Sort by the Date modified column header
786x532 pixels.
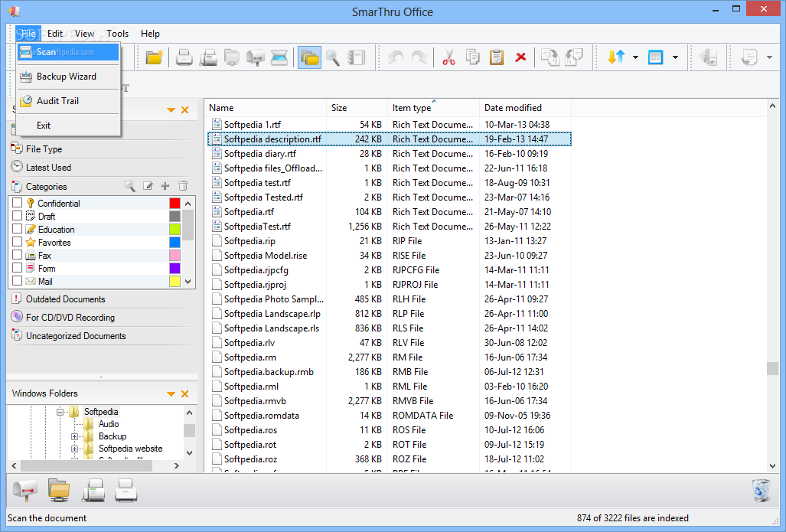coord(525,108)
